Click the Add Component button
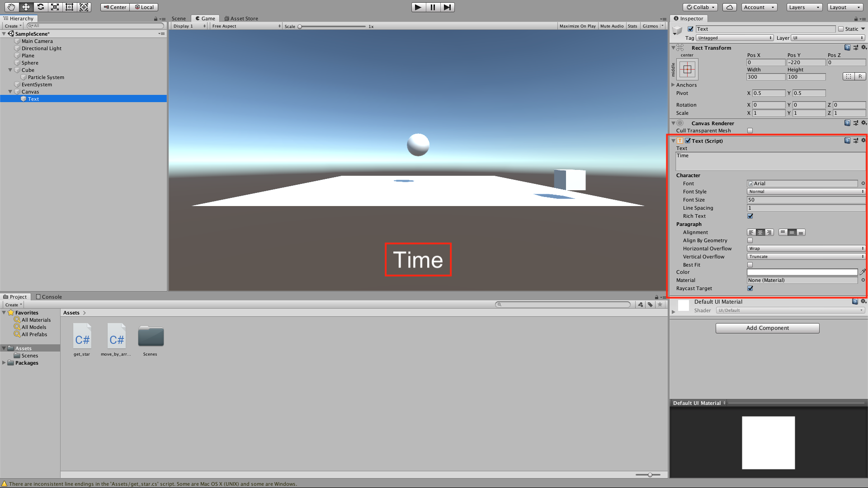 tap(767, 328)
